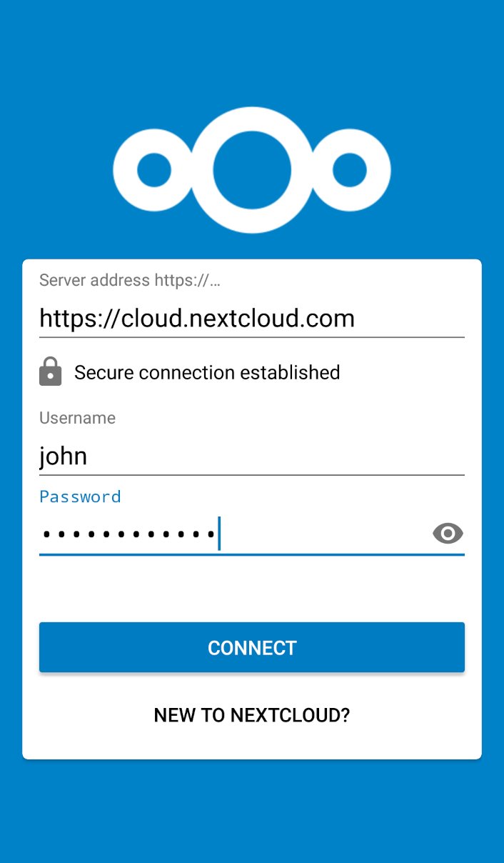
Task: Click the masked password dots
Action: tap(128, 534)
